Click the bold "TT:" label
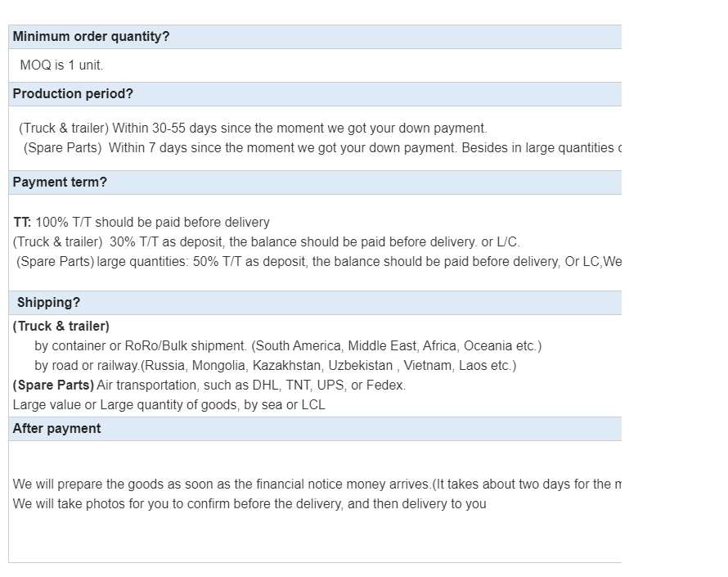Viewport: 728px width, 577px height. [x=22, y=223]
